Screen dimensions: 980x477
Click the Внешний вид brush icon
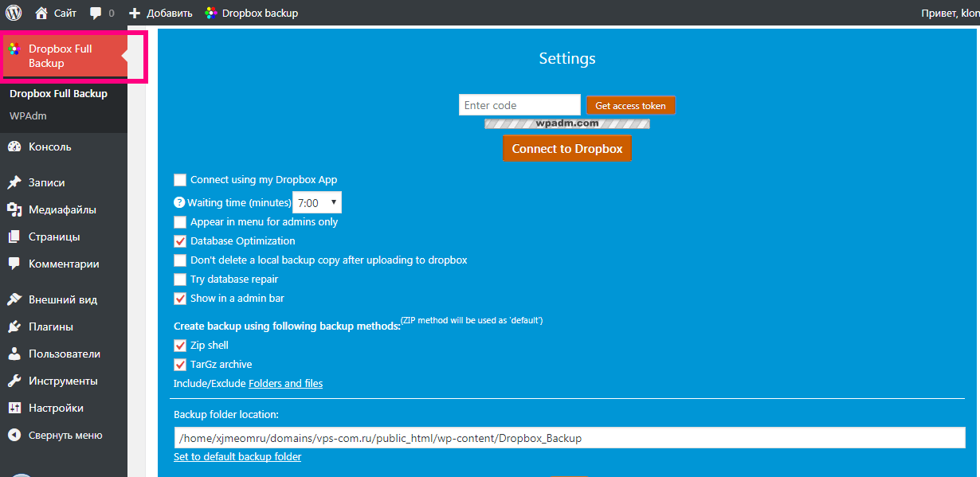14,299
